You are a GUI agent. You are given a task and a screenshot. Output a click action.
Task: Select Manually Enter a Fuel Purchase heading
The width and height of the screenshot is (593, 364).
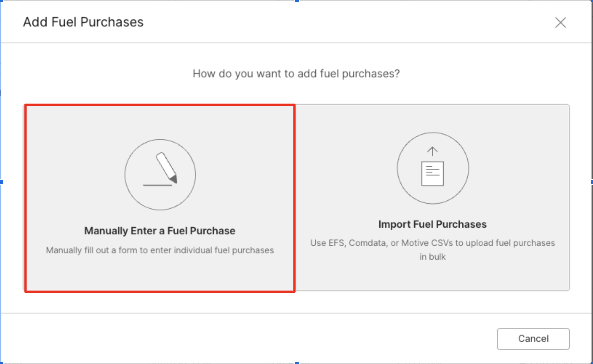pos(160,231)
